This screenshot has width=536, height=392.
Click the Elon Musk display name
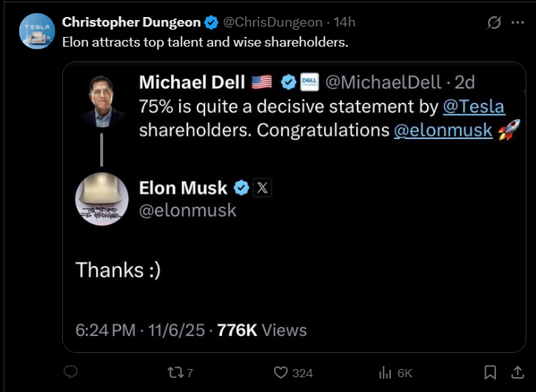(183, 188)
